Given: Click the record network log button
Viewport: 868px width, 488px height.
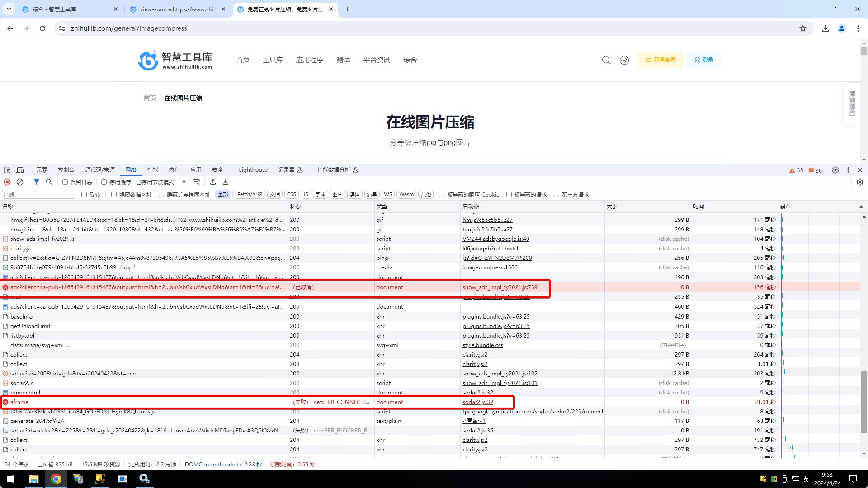Looking at the screenshot, I should 7,182.
